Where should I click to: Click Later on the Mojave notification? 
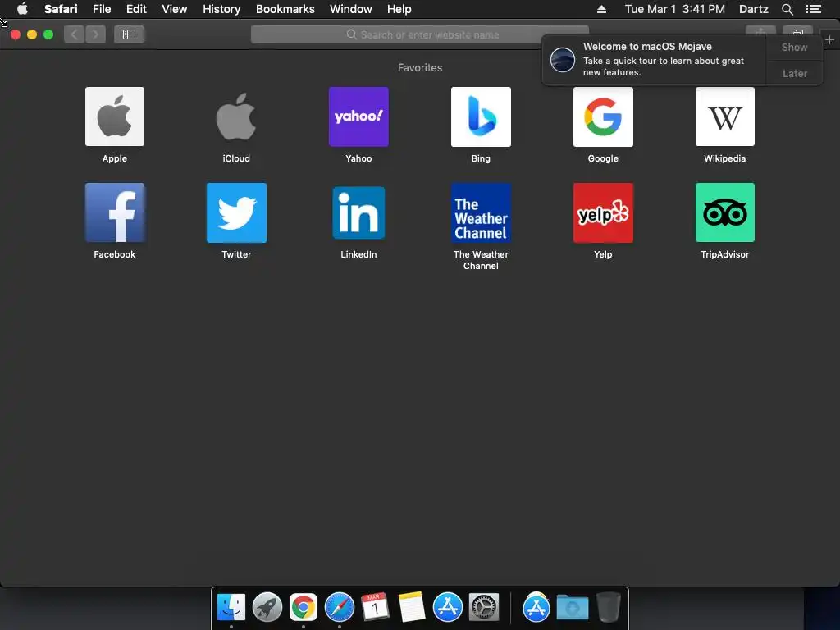click(x=794, y=73)
